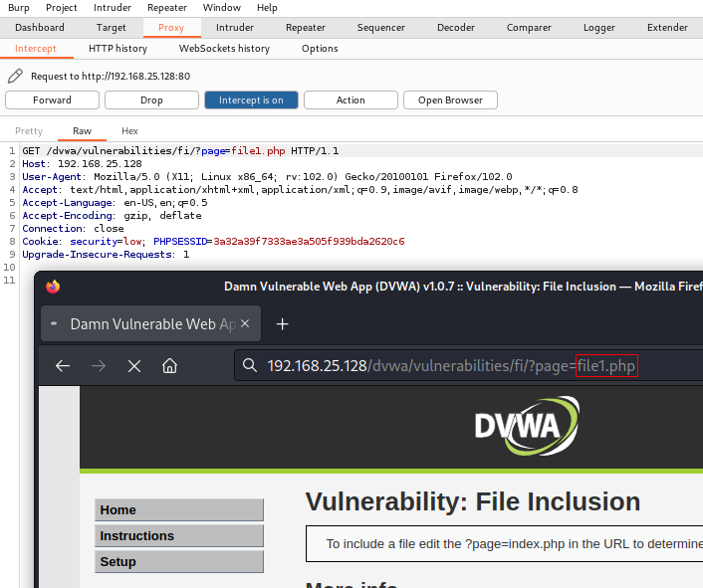Switch to Raw message view
Viewport: 703px width, 588px height.
point(82,131)
